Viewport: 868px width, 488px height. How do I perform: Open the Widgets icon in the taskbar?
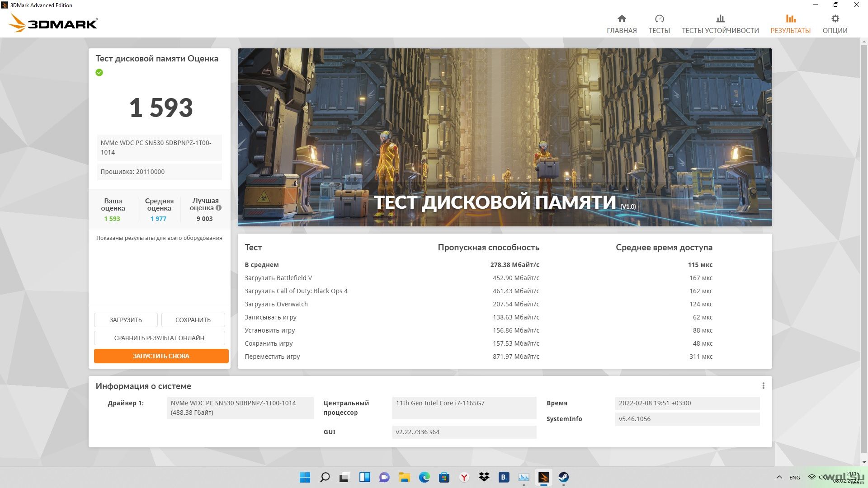pos(364,477)
